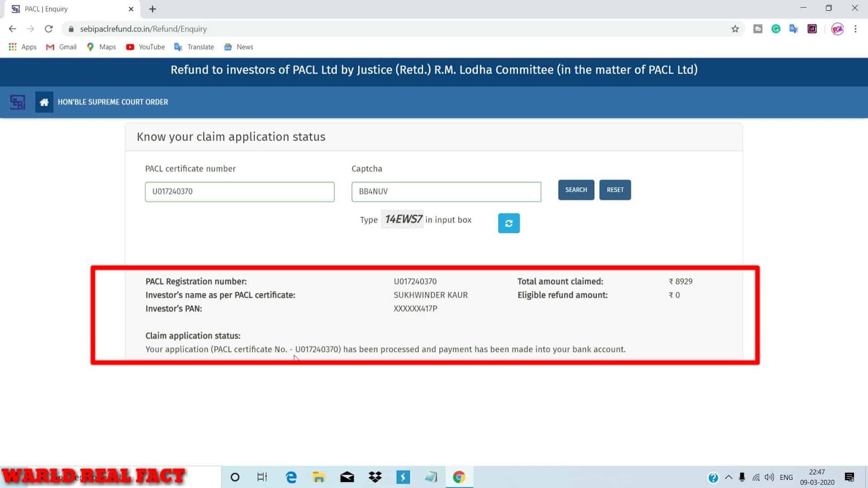Open Microsoft Edge from the taskbar

pos(291,477)
